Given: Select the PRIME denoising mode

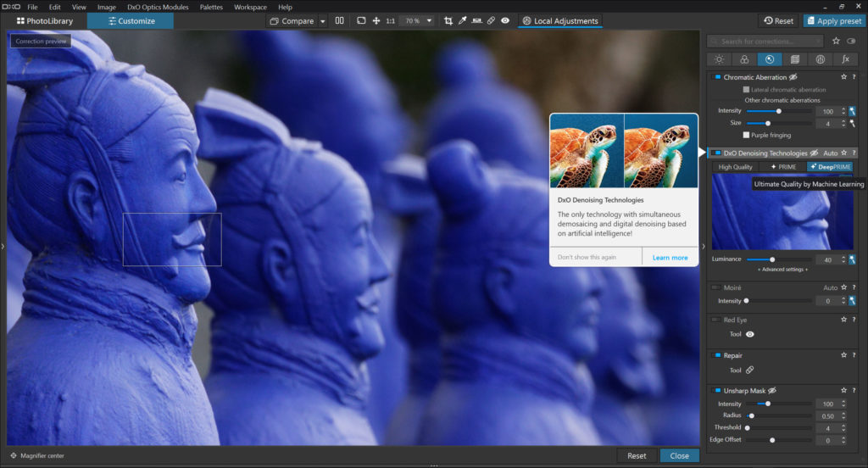Looking at the screenshot, I should pos(783,167).
